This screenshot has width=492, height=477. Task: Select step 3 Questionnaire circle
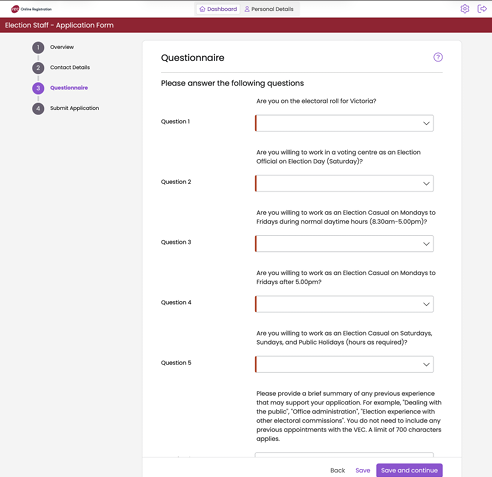(38, 88)
